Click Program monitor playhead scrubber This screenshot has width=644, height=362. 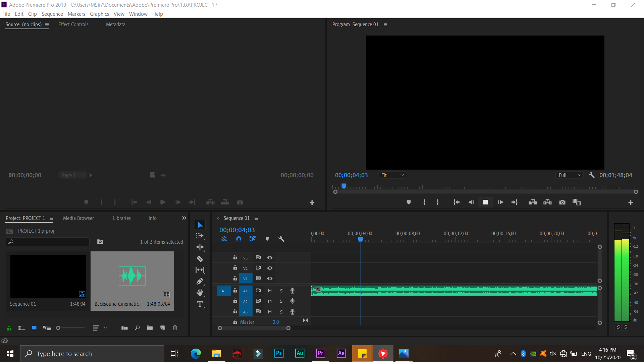click(x=344, y=186)
